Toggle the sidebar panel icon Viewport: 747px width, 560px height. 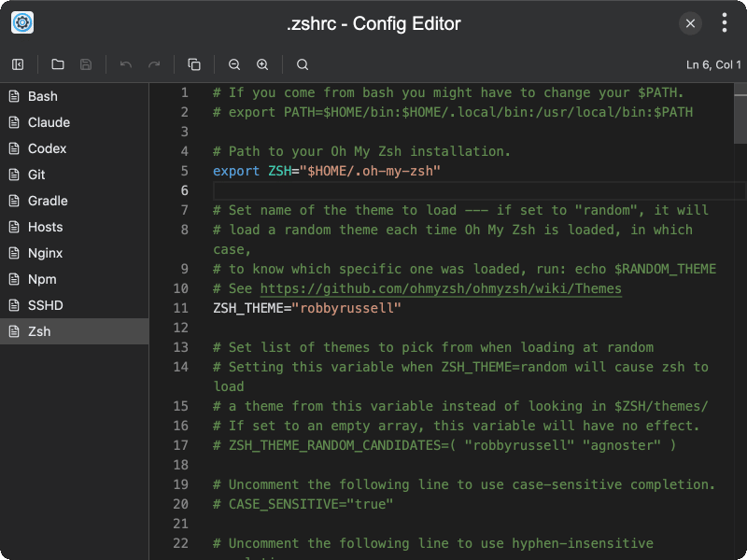[x=18, y=64]
